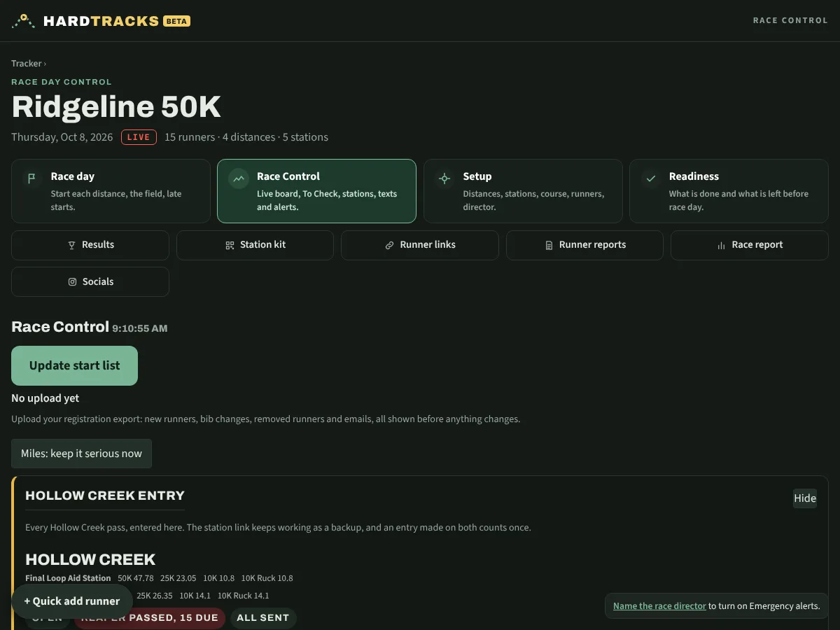Click the 'Final Loop Aid Station' label

click(x=68, y=578)
